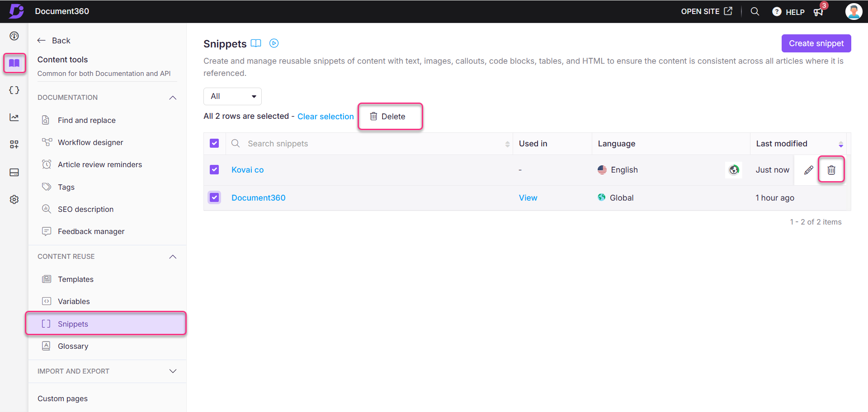The image size is (868, 412).
Task: Click the pencil edit icon for Kovai co
Action: (809, 170)
